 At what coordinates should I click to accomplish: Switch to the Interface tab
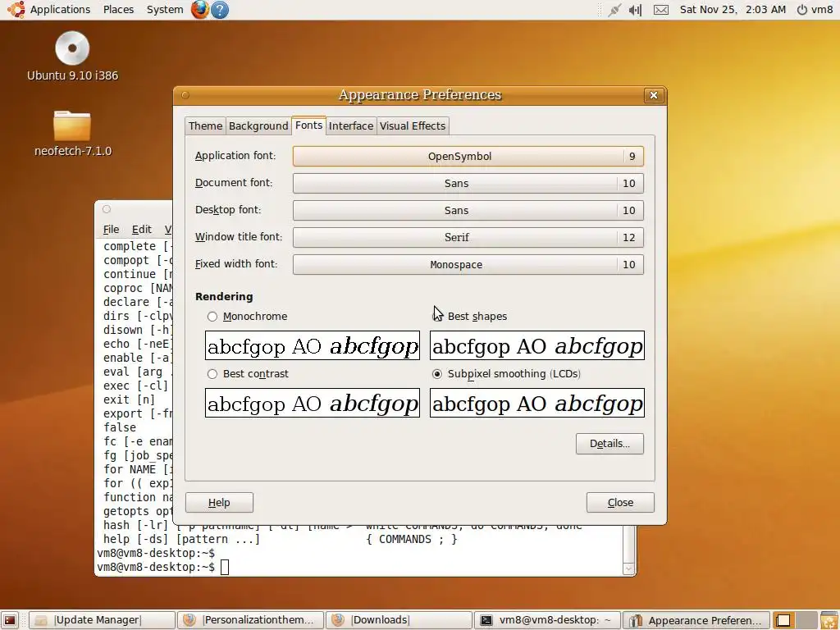point(351,126)
